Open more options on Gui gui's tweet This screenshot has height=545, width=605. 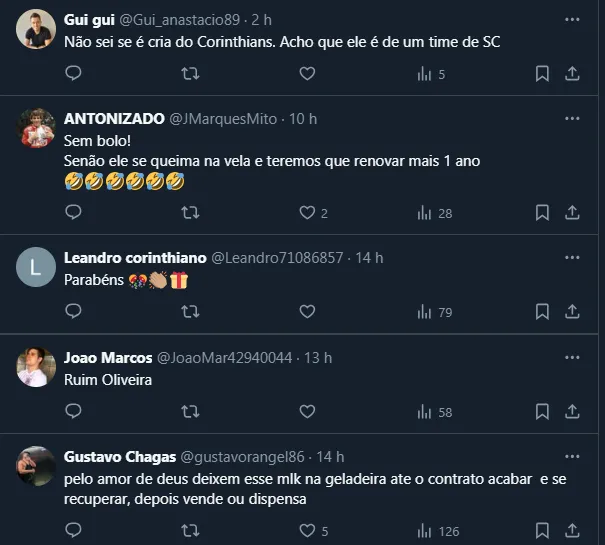tap(571, 19)
